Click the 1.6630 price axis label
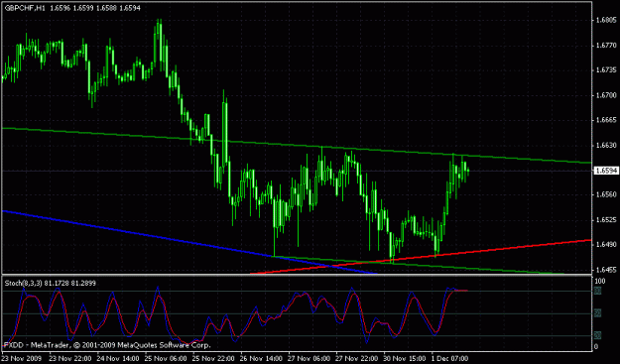This screenshot has height=364, width=620. (x=606, y=145)
